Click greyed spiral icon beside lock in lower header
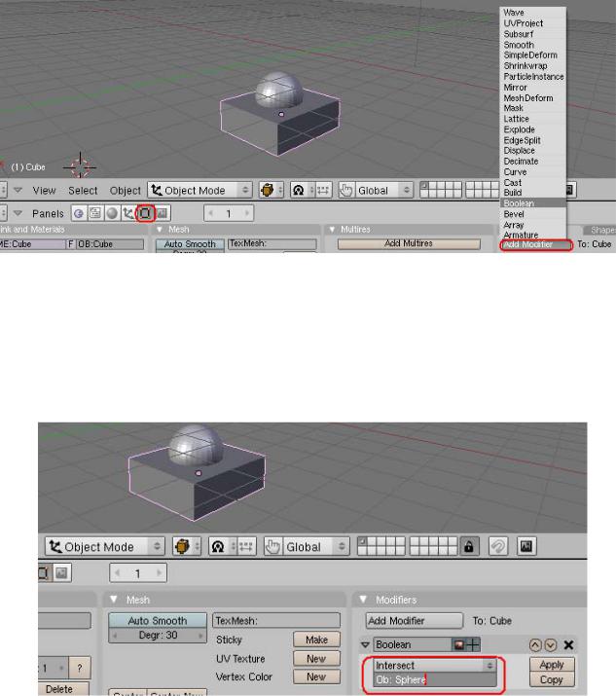 tap(497, 546)
